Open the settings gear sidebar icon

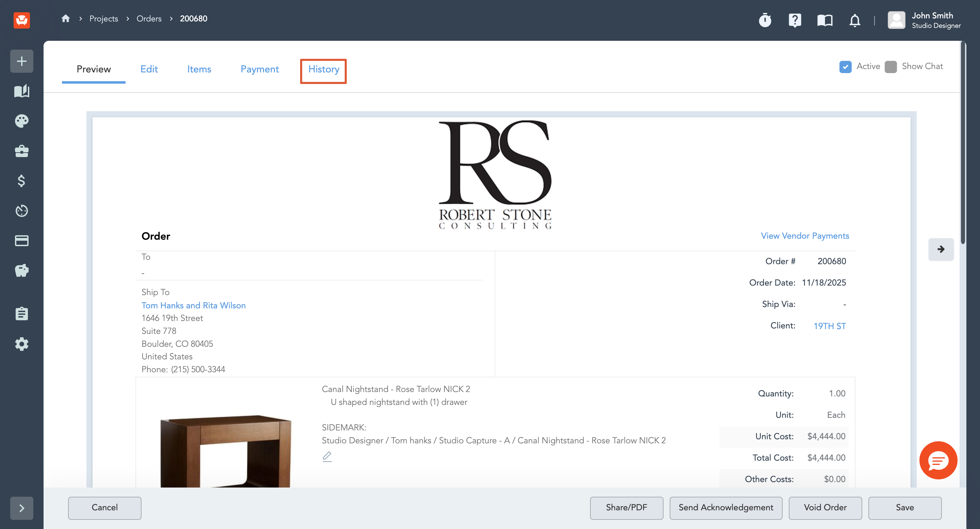[x=22, y=344]
